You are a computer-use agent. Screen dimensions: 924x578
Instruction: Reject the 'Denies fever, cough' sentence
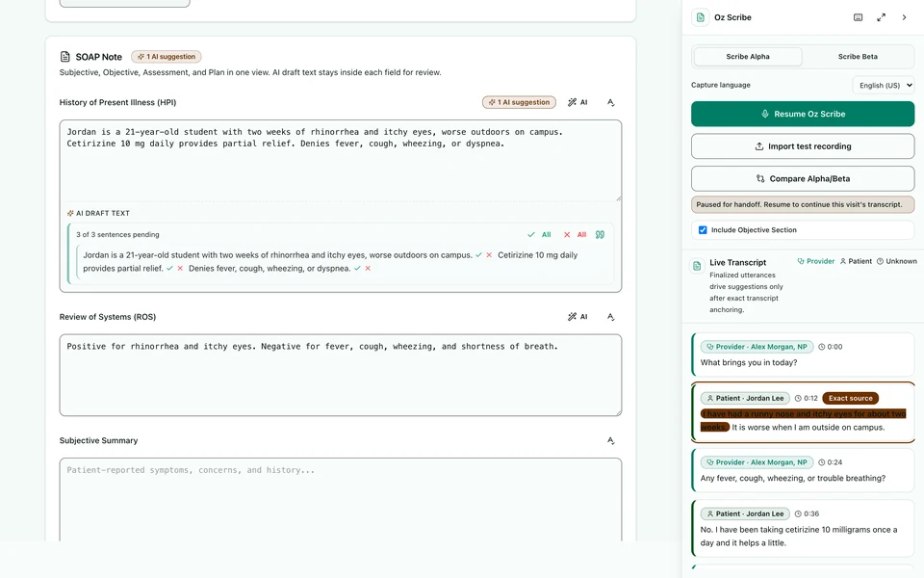pyautogui.click(x=368, y=269)
